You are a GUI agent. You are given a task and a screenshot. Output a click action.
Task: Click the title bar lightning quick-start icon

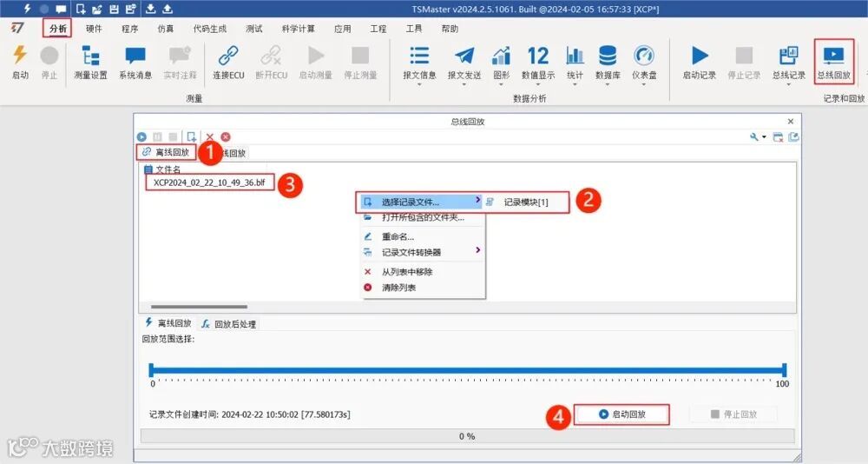(27, 9)
